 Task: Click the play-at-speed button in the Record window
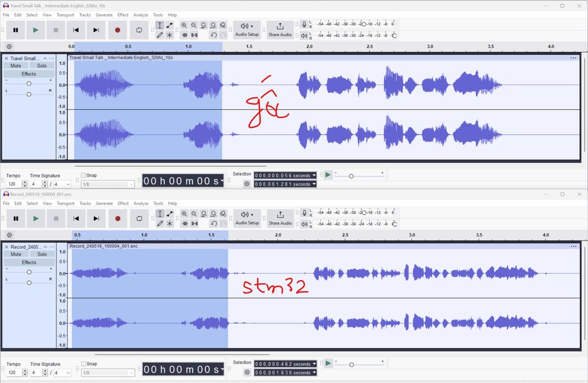point(328,363)
